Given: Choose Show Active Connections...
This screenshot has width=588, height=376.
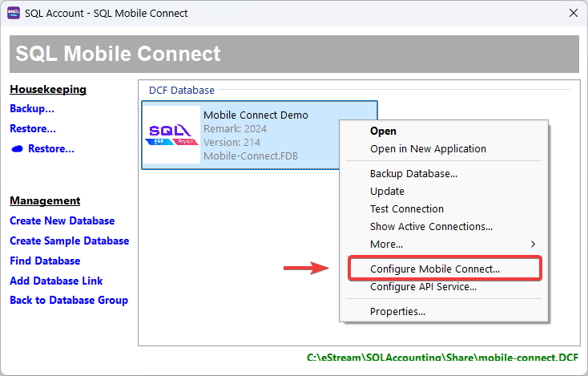Looking at the screenshot, I should (431, 226).
